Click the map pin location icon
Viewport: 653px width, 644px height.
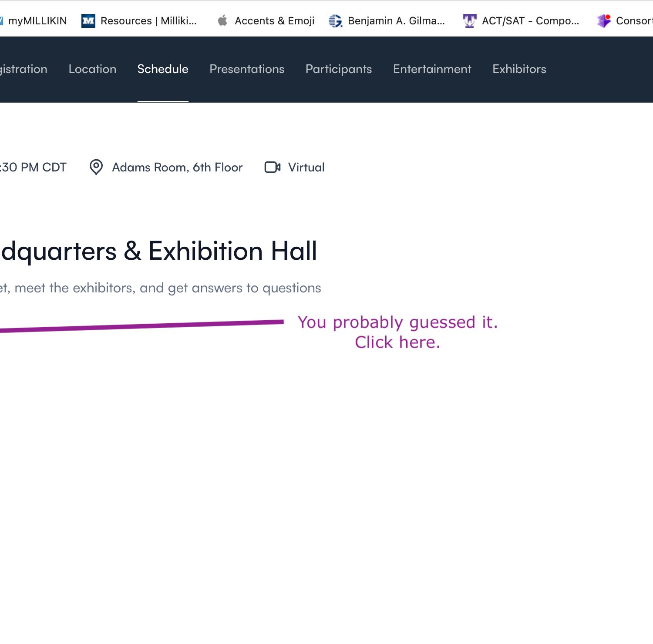(x=96, y=167)
